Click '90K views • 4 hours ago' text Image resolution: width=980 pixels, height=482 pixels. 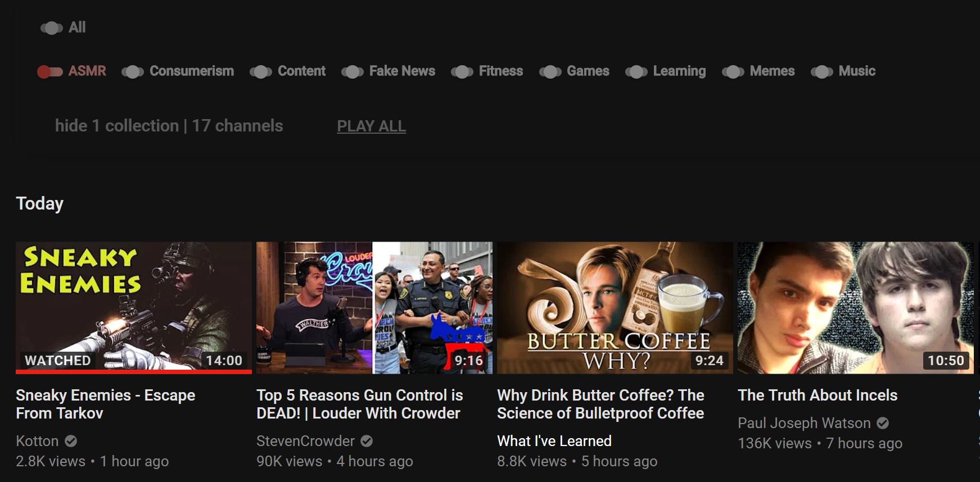[x=335, y=461]
